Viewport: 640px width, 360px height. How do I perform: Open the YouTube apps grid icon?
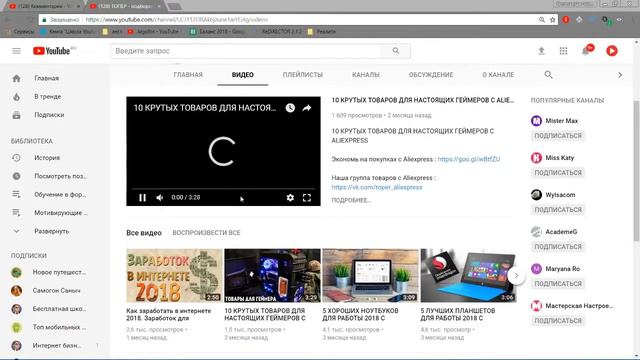pos(563,51)
